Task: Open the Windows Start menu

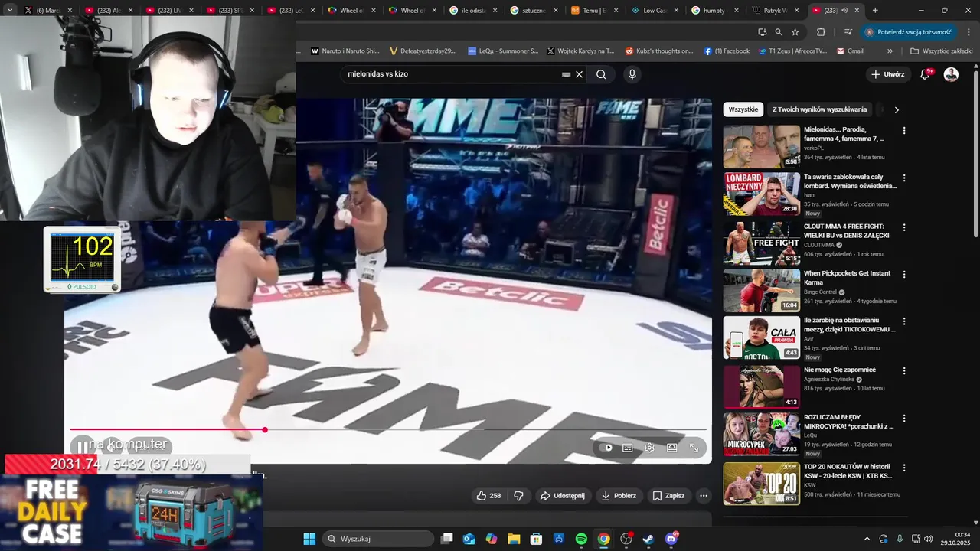Action: (x=309, y=539)
